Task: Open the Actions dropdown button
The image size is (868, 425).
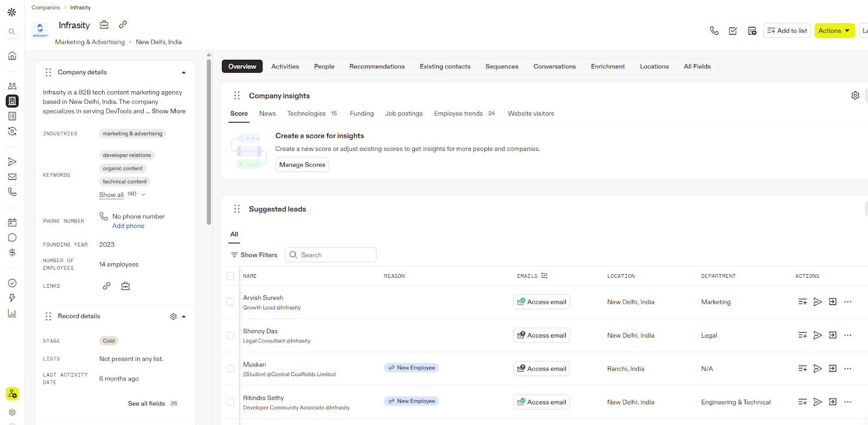Action: click(x=834, y=31)
